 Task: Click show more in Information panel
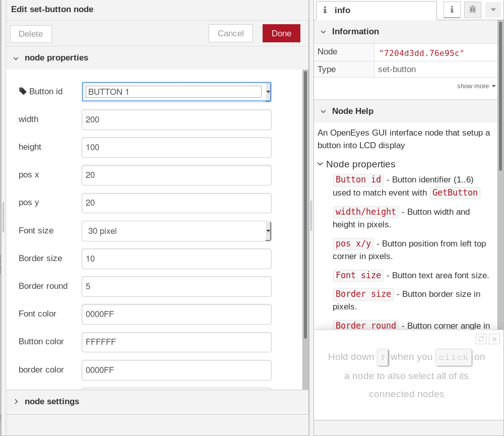point(476,86)
